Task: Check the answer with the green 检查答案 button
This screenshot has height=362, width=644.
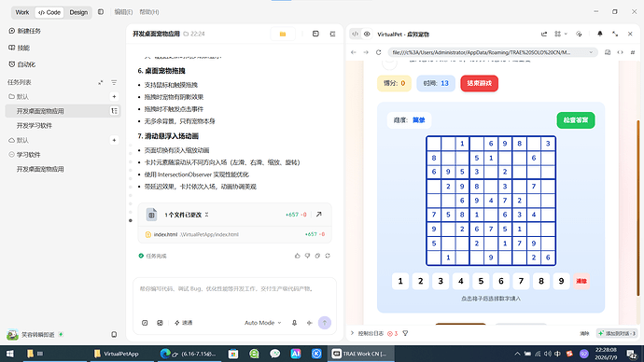Action: click(576, 120)
